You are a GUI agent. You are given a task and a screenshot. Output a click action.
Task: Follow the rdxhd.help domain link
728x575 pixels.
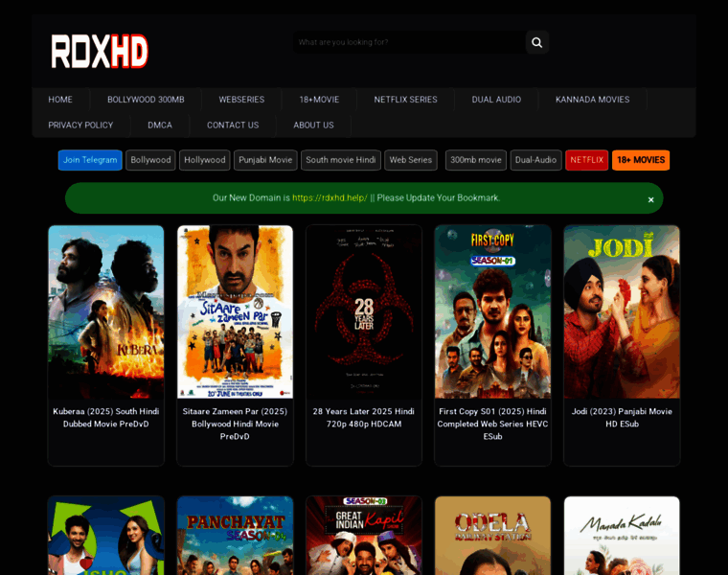[330, 197]
